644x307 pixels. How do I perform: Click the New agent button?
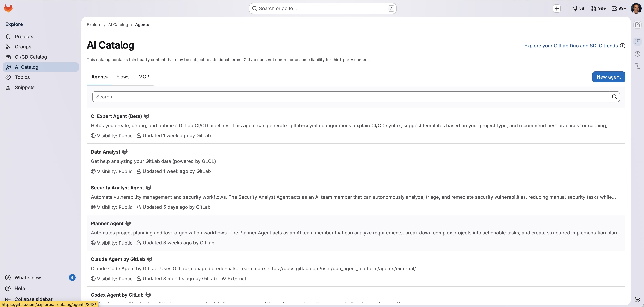click(x=609, y=77)
